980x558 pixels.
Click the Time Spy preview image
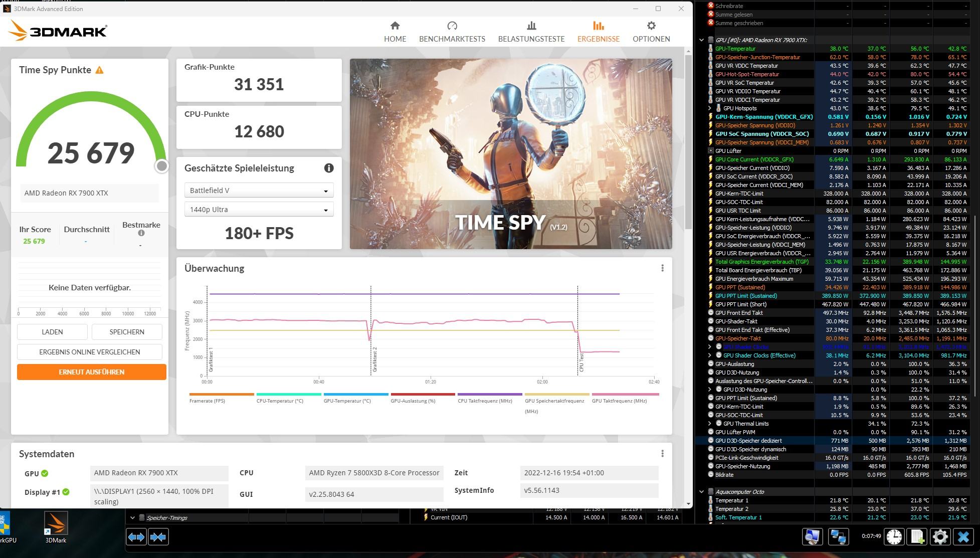coord(511,154)
